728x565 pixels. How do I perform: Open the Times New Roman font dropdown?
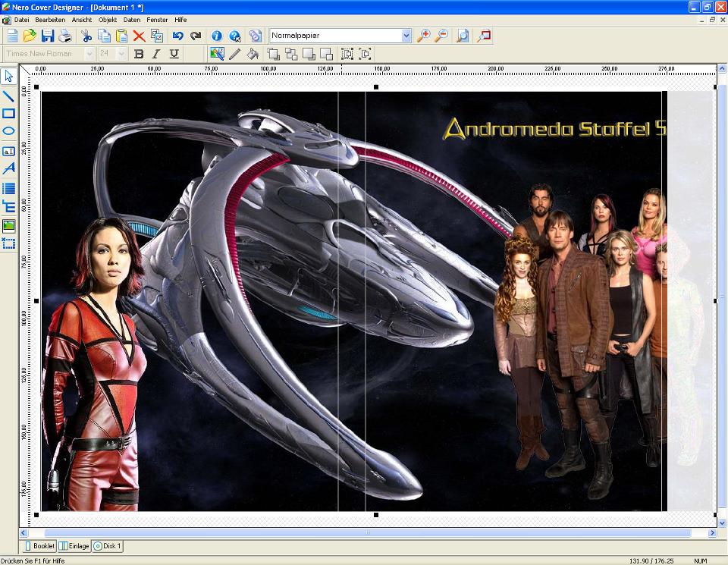point(89,54)
